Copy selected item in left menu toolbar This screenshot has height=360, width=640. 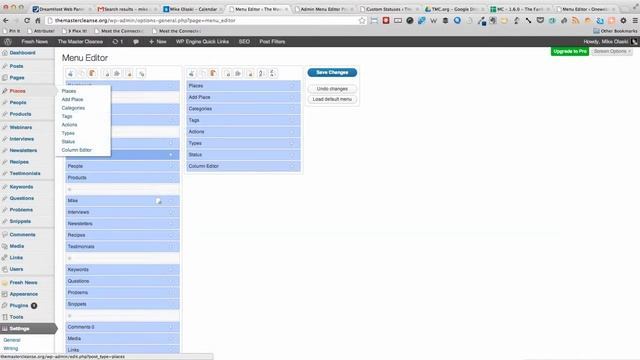(81, 73)
